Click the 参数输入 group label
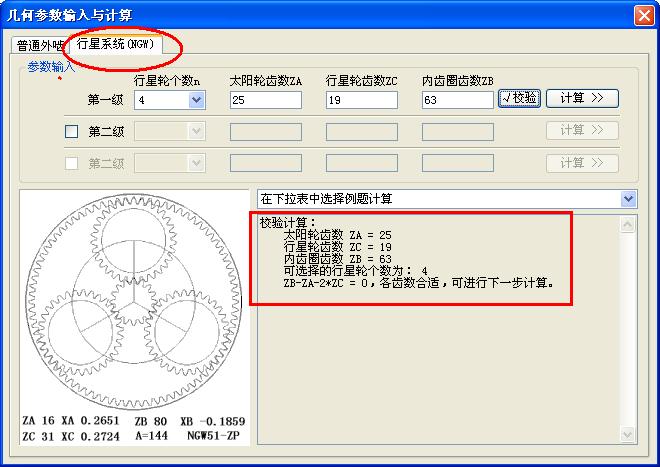Image resolution: width=660 pixels, height=467 pixels. coord(51,67)
